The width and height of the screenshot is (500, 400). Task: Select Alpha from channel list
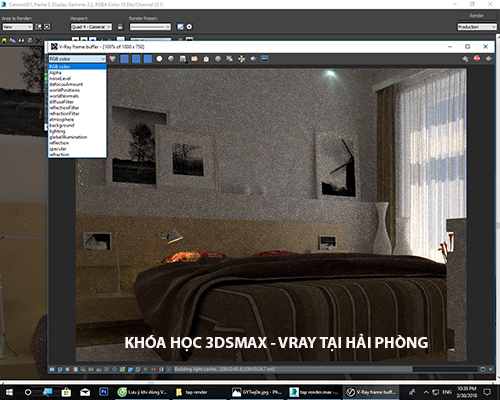(x=77, y=72)
